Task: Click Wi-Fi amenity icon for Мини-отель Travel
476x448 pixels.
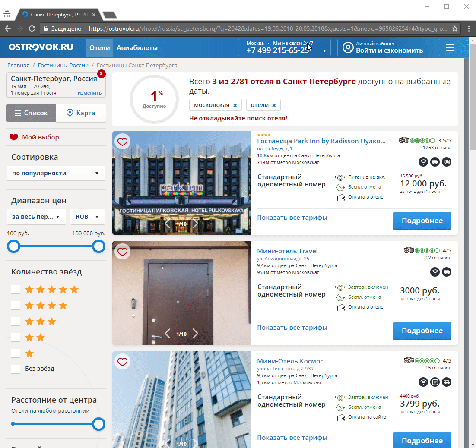Action: pos(435,272)
